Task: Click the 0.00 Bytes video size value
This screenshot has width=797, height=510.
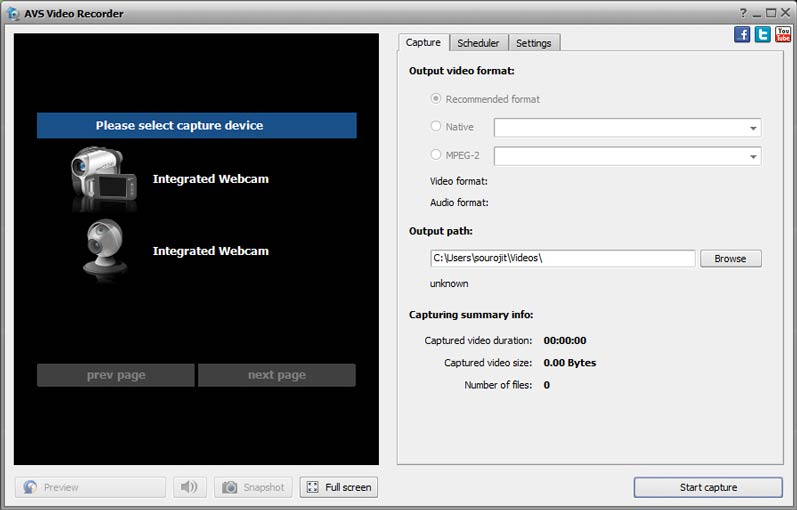Action: [570, 363]
